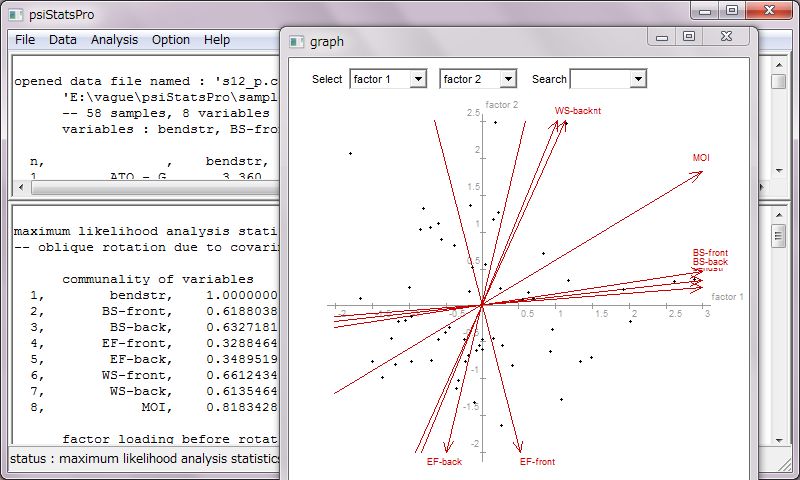The height and width of the screenshot is (480, 800).
Task: Click the graph window title icon
Action: point(296,42)
